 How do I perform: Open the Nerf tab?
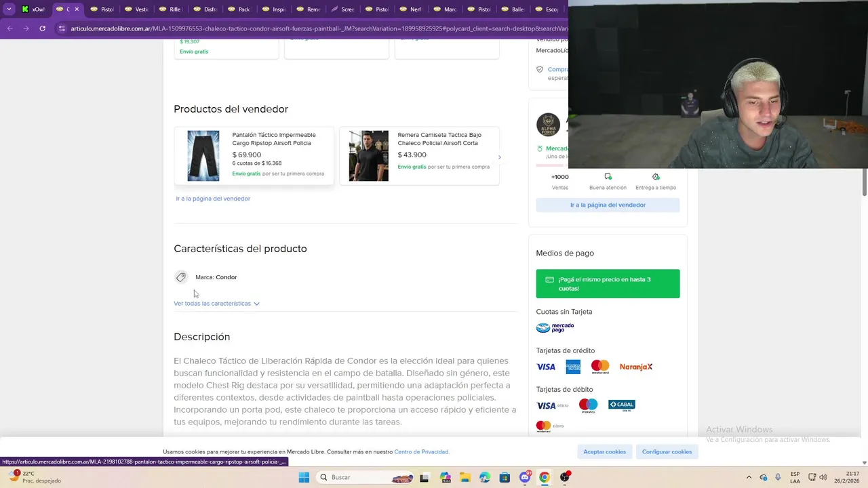click(x=410, y=9)
